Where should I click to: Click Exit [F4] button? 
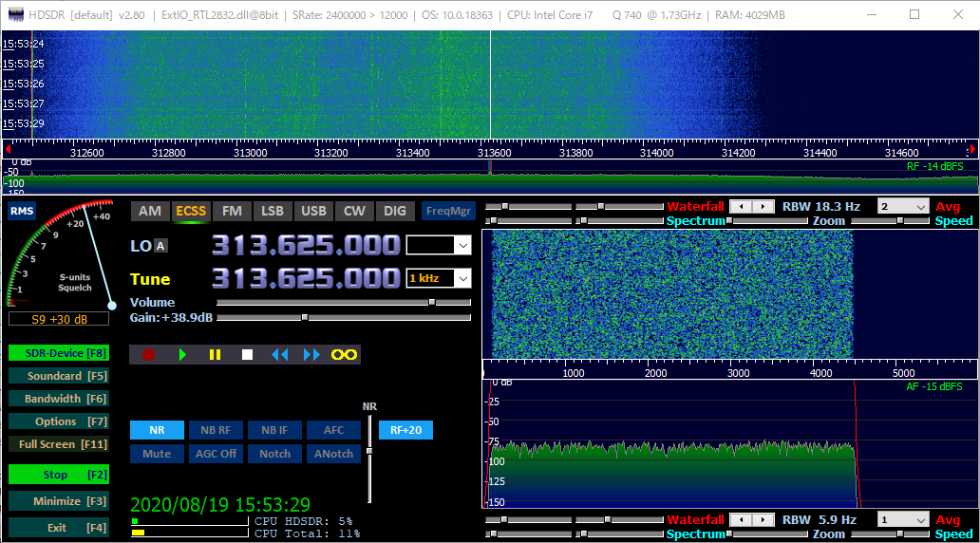pyautogui.click(x=59, y=528)
